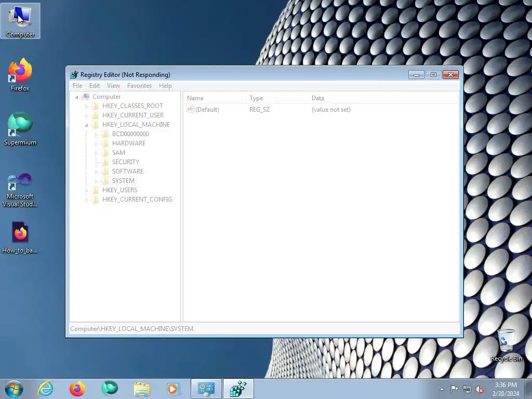Click the Type column header
The width and height of the screenshot is (532, 399).
278,98
